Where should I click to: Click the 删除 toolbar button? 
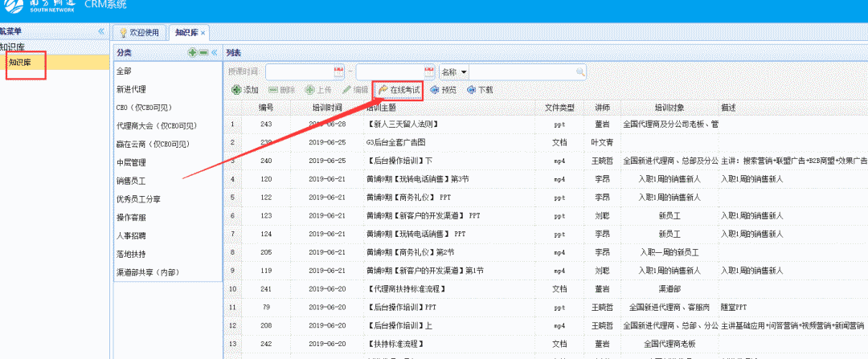(x=281, y=90)
